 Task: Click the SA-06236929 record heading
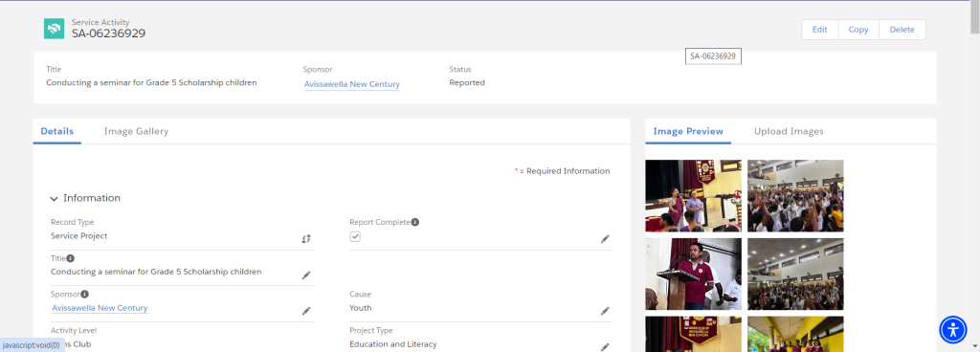point(109,33)
